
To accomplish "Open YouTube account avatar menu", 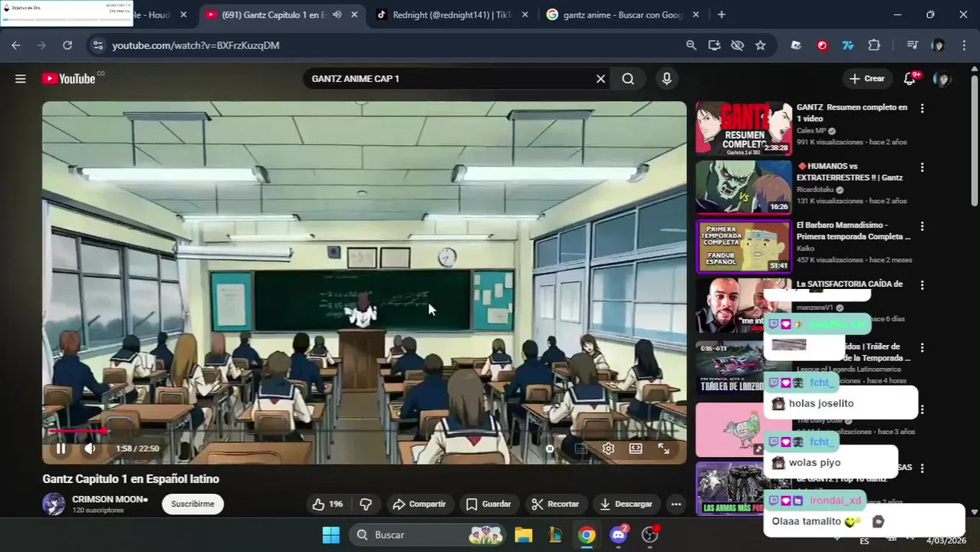I will [942, 78].
